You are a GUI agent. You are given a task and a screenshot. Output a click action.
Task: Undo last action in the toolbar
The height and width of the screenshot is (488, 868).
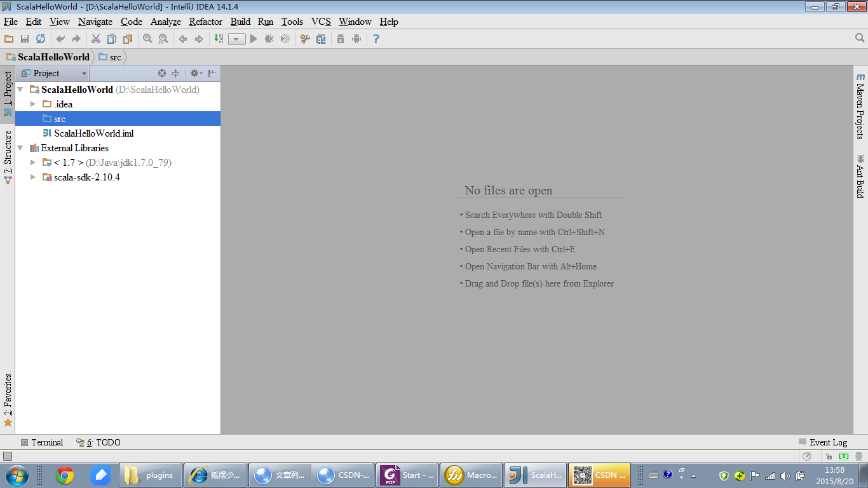tap(60, 39)
